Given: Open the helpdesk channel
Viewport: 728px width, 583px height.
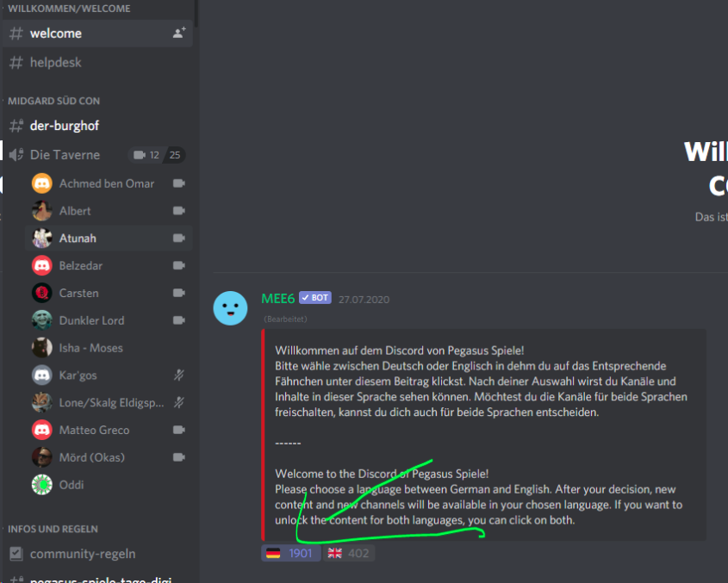Looking at the screenshot, I should pyautogui.click(x=56, y=63).
